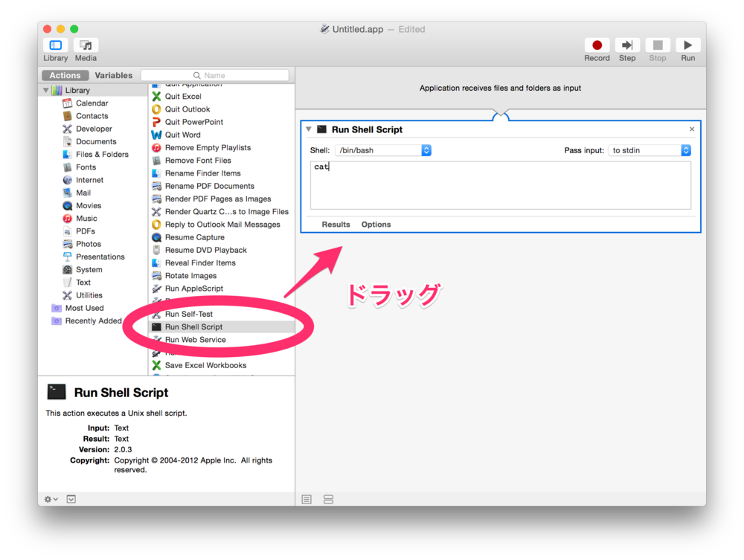Select the Internet category
This screenshot has width=744, height=560.
[x=90, y=180]
